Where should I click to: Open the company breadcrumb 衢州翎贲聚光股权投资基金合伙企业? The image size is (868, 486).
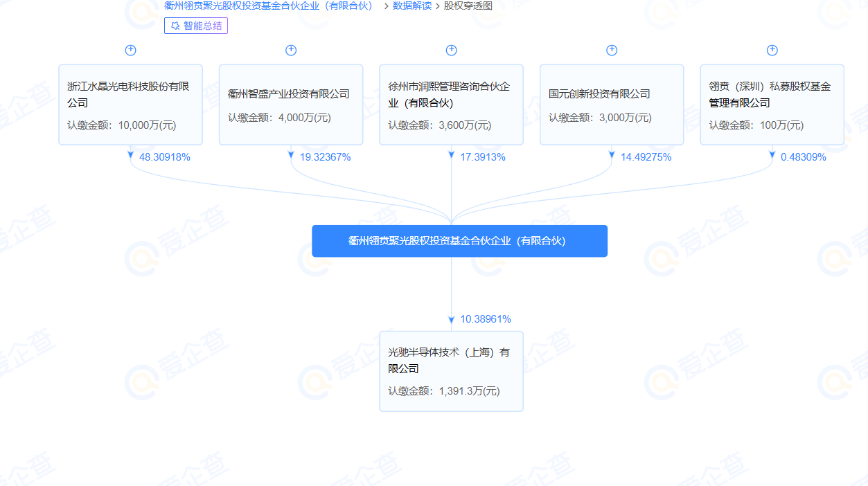click(269, 6)
